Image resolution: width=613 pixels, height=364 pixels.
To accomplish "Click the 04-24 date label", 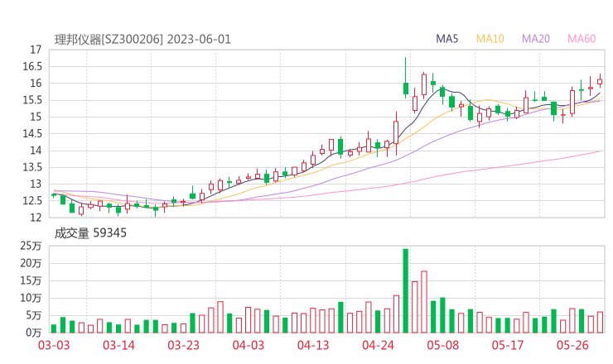I will [x=378, y=345].
